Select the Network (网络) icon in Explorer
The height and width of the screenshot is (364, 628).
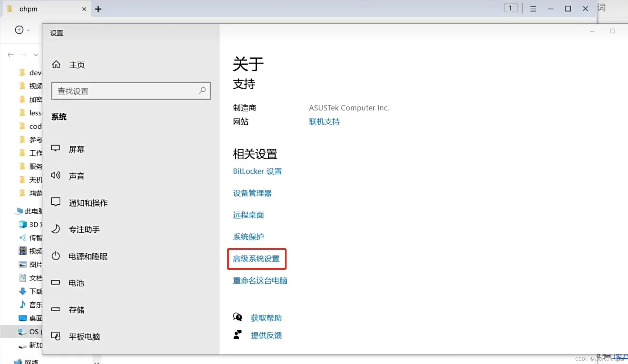(x=18, y=361)
